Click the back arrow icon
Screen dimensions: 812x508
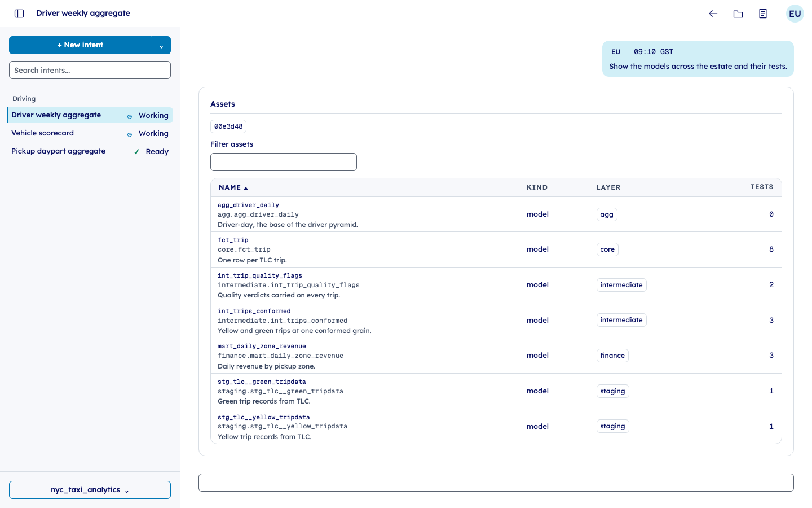[713, 14]
